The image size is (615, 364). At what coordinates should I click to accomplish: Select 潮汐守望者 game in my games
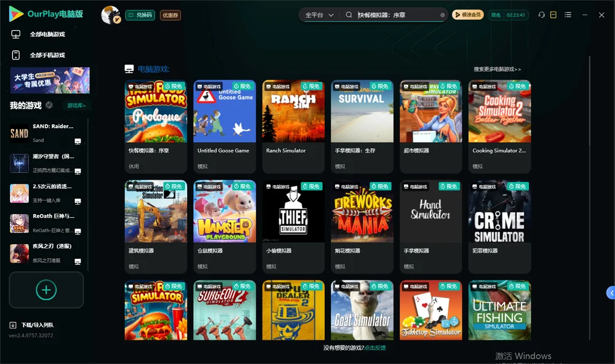[x=46, y=163]
